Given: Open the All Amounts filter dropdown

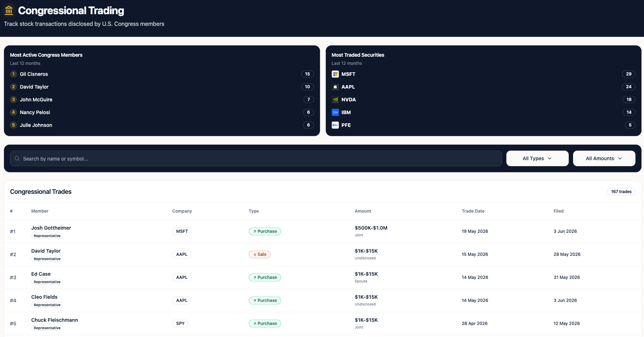Looking at the screenshot, I should pyautogui.click(x=604, y=158).
